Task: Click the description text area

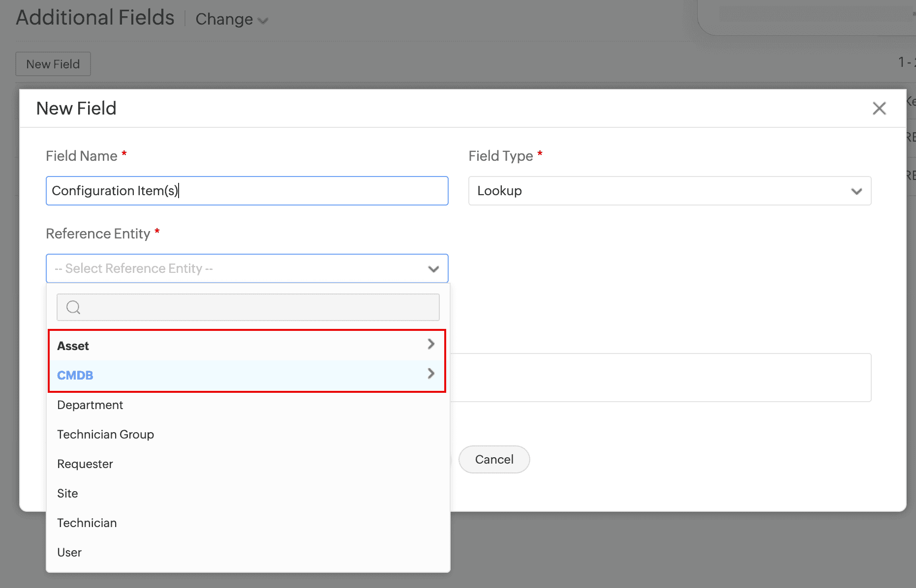Action: pos(659,377)
